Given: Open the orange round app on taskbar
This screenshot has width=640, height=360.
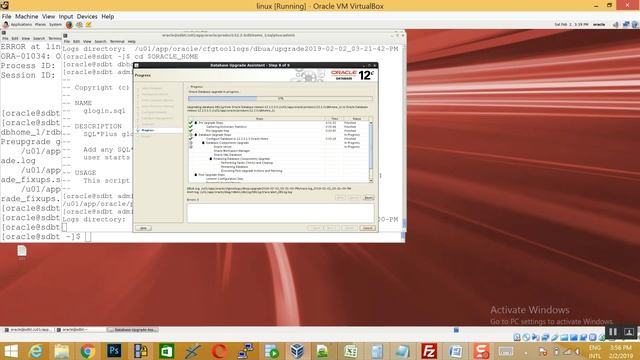Looking at the screenshot, I should 219,351.
